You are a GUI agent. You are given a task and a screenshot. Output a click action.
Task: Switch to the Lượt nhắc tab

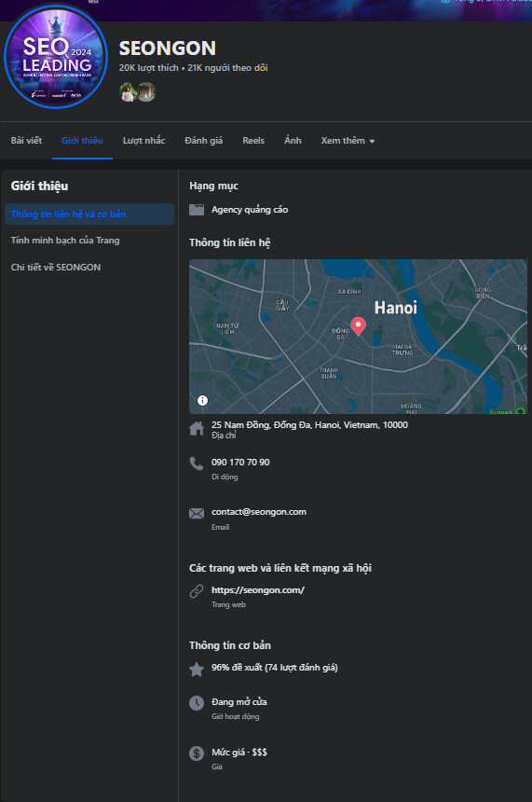[143, 140]
